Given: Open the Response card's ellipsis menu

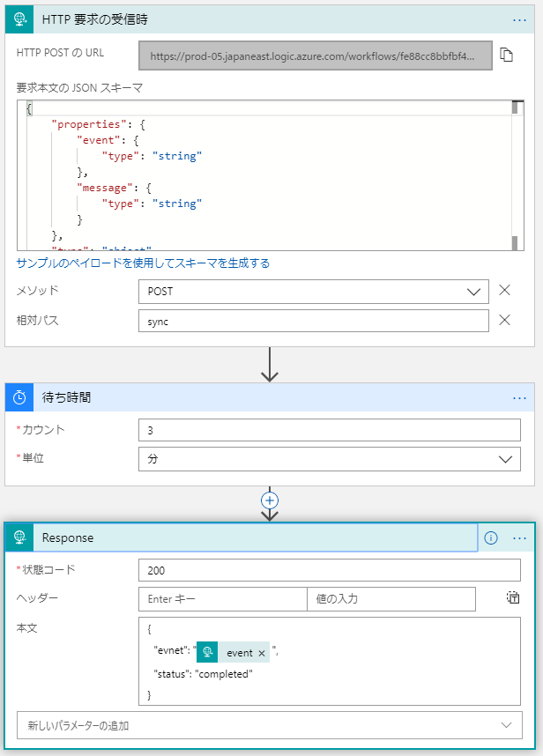Looking at the screenshot, I should pos(519,537).
